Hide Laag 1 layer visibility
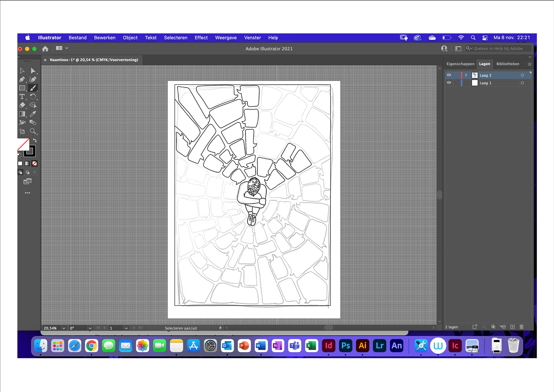Screen dimensions: 554x392 click(449, 83)
